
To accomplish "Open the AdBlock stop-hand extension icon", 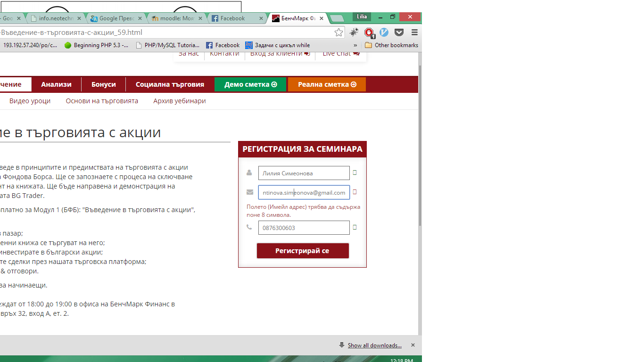I will click(x=369, y=33).
